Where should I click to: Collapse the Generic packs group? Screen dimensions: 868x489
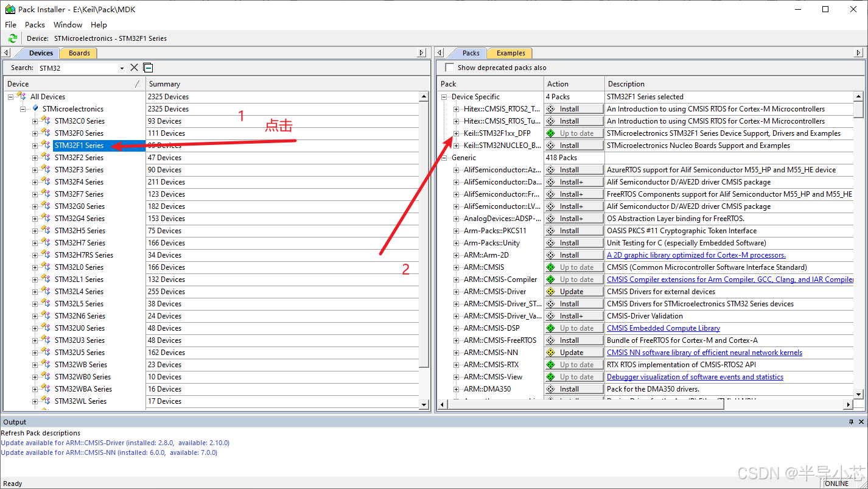point(444,158)
